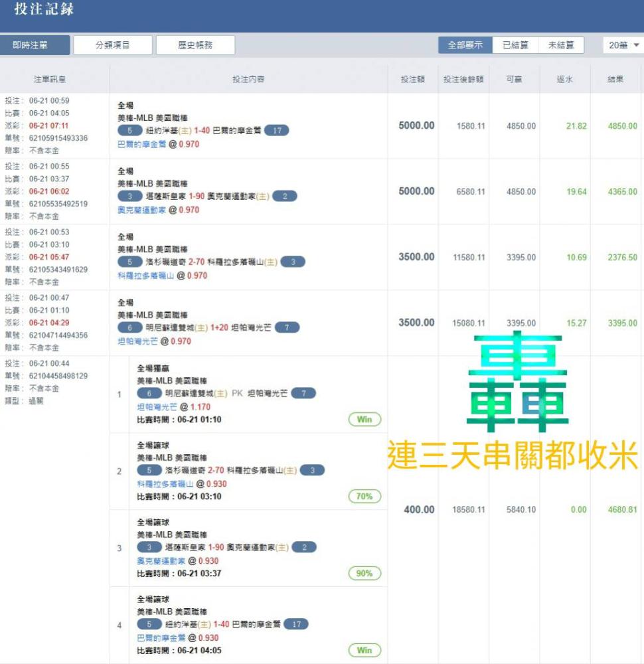Click the Win badge on parlay leg 1

coord(364,420)
